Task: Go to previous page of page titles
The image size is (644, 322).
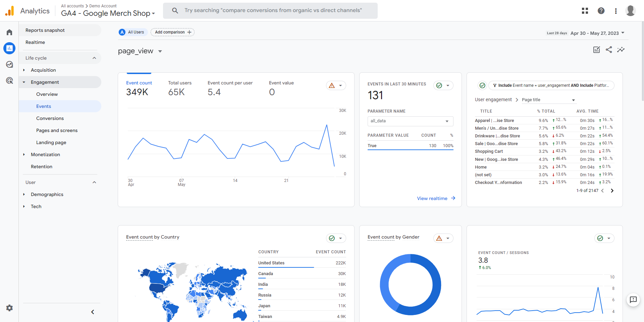Action: (602, 191)
